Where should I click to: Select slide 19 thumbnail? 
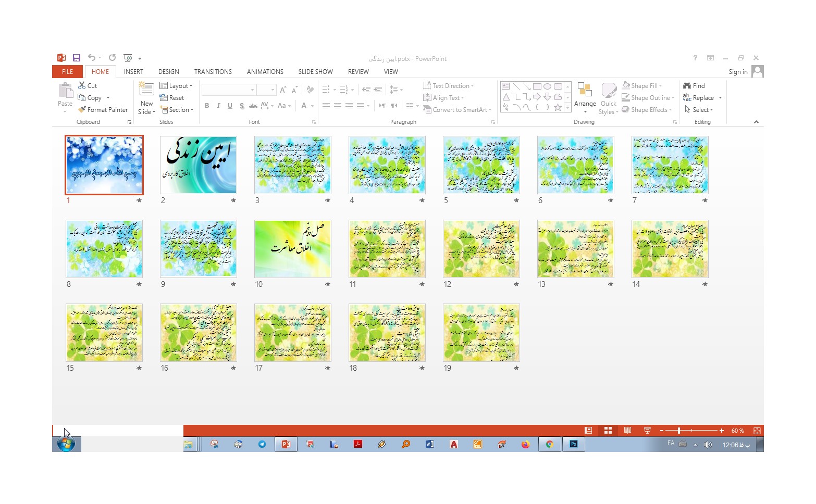[481, 333]
